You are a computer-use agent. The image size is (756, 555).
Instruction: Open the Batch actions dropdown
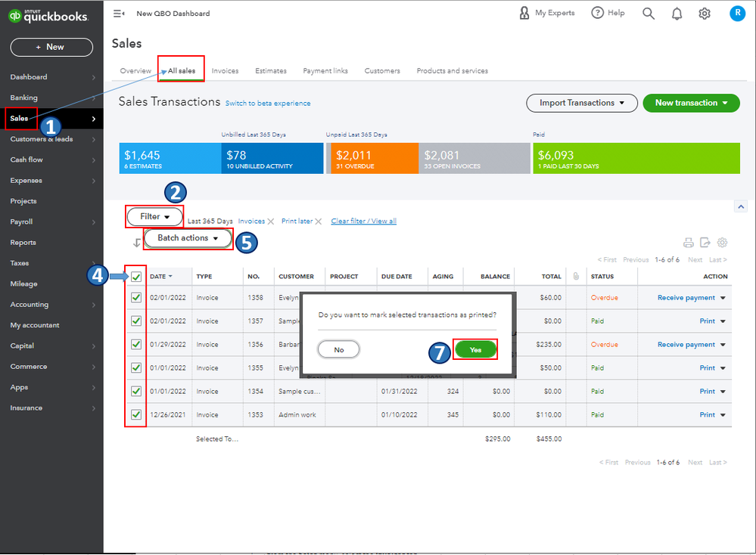[188, 238]
